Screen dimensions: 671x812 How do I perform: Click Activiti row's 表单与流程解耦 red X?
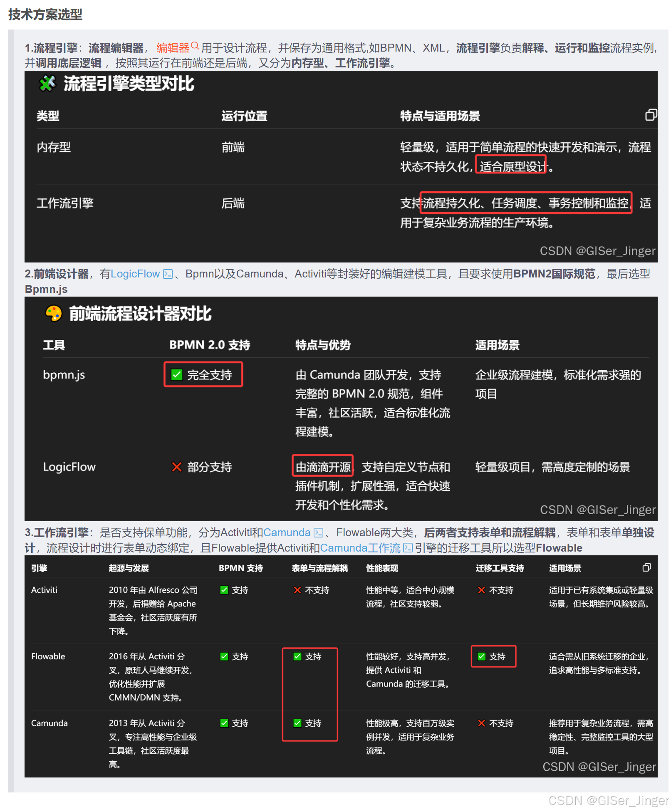tap(297, 590)
